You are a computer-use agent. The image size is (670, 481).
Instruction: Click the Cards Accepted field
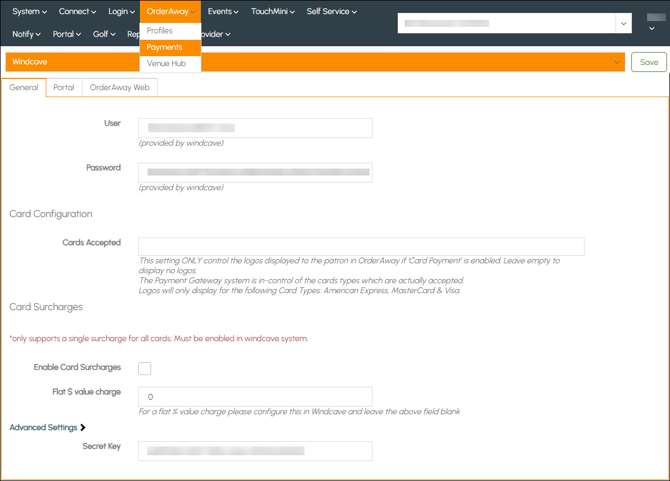pos(361,246)
